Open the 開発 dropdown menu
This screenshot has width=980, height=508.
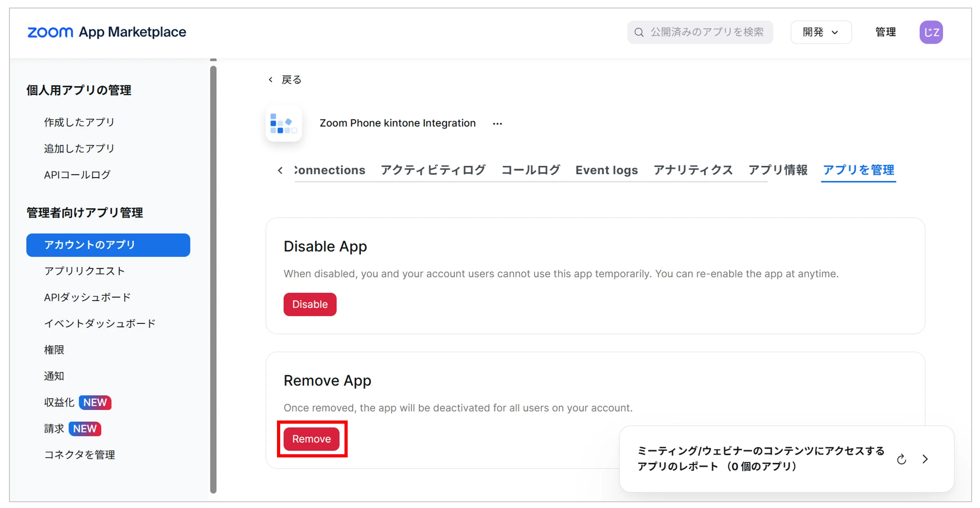pyautogui.click(x=821, y=32)
